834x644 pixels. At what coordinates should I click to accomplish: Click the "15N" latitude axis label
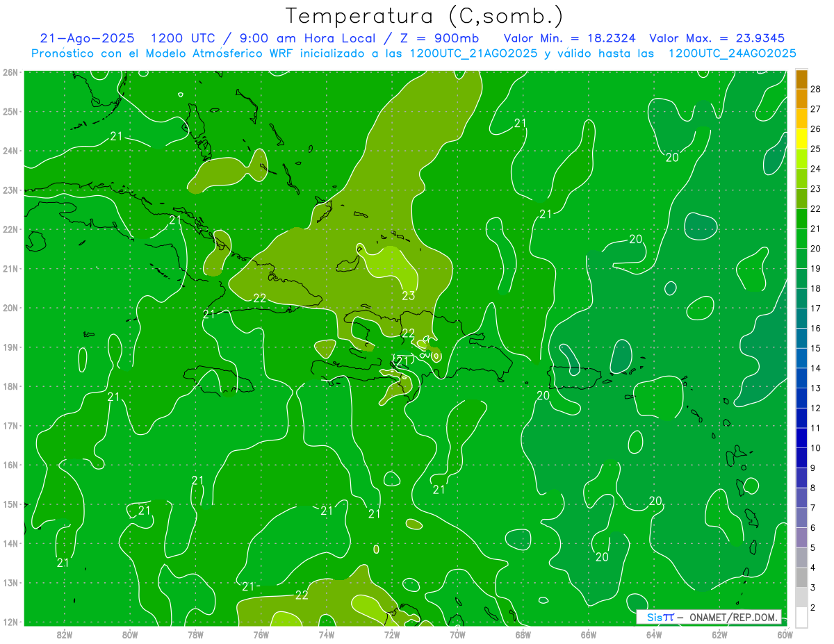click(x=10, y=504)
